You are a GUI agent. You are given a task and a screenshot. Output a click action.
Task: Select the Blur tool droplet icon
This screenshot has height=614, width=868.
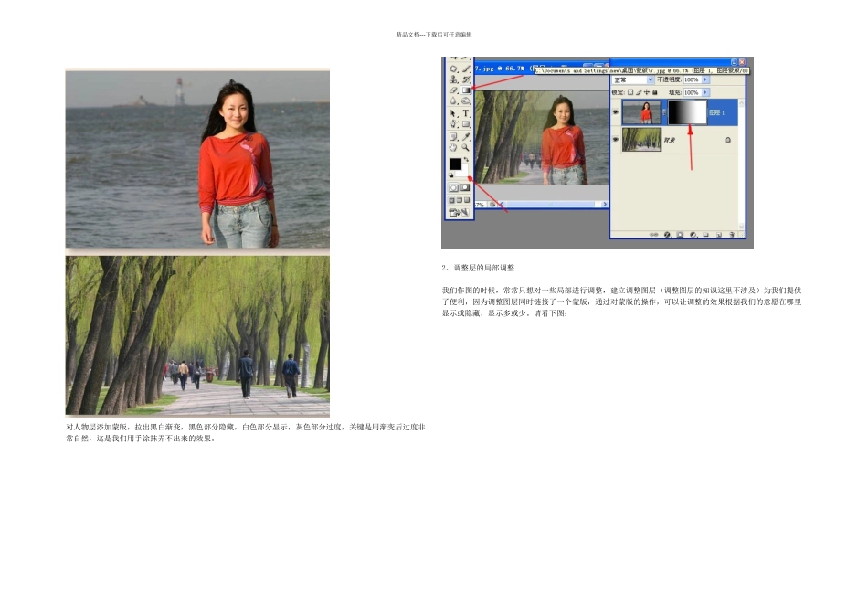(x=453, y=101)
